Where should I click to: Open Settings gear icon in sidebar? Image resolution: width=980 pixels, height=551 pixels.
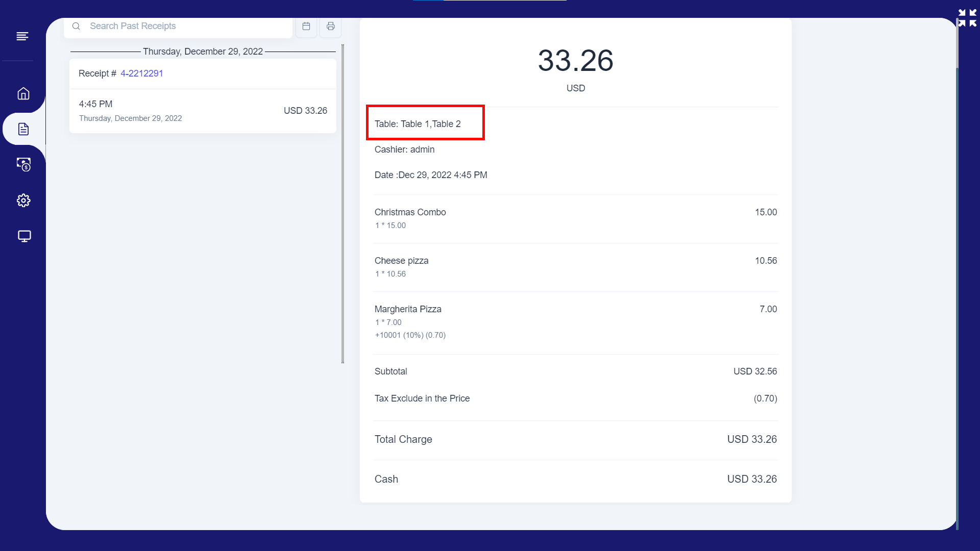pos(23,201)
